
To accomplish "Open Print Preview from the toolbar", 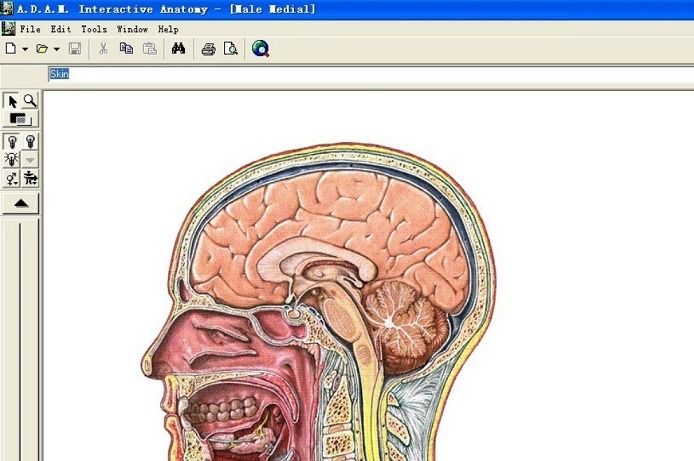I will pos(231,48).
